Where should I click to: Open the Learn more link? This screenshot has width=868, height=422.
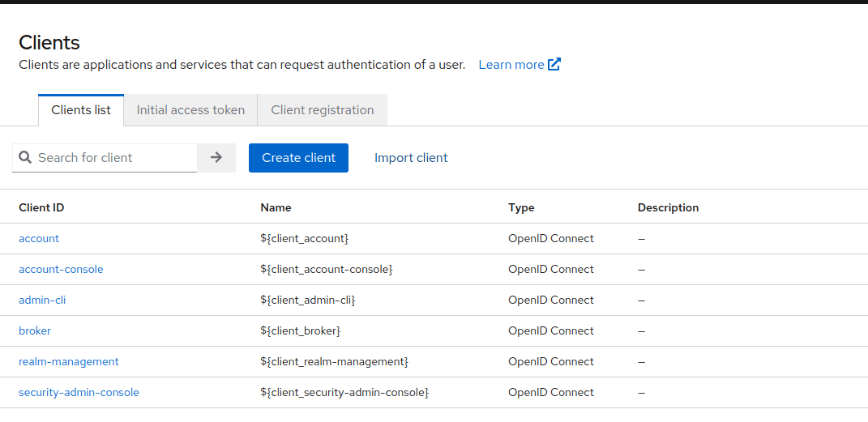coord(511,65)
